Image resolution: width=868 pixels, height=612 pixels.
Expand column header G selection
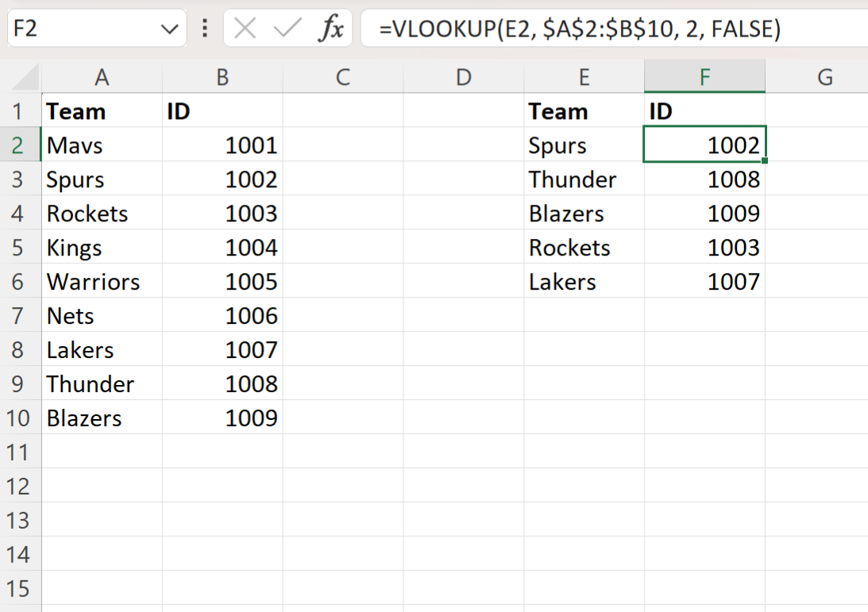tap(825, 77)
